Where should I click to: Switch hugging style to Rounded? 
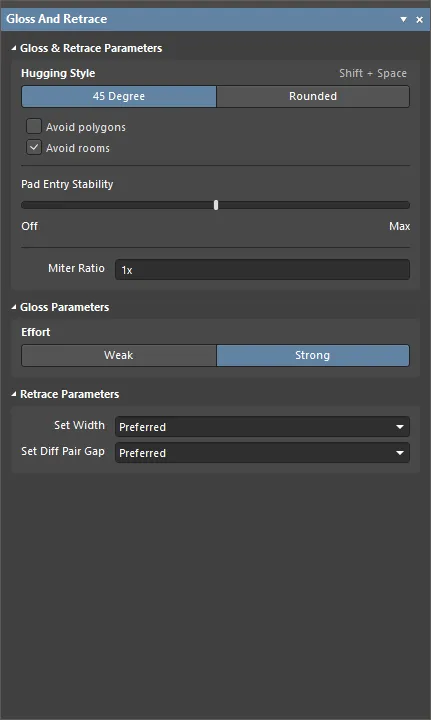tap(313, 96)
